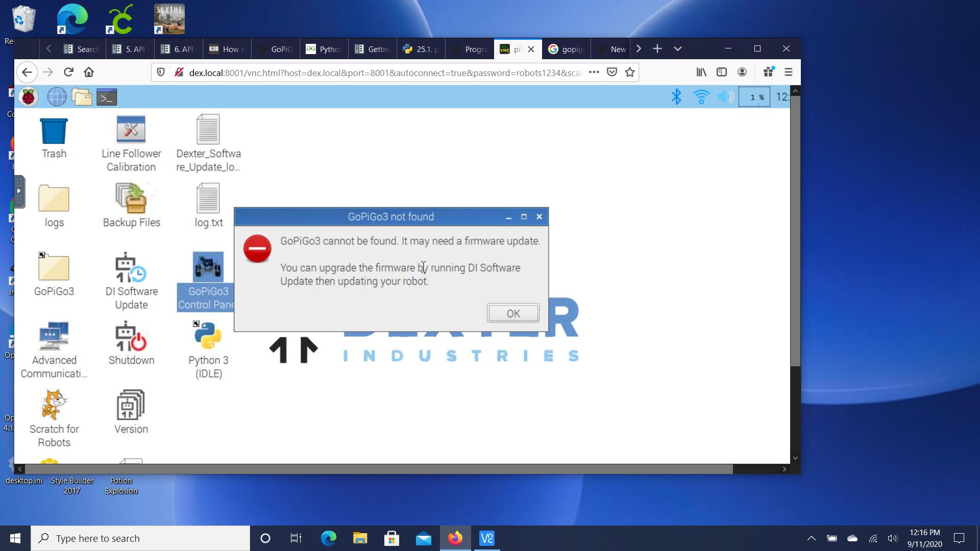
Task: Launch the web browser globe icon
Action: click(57, 97)
